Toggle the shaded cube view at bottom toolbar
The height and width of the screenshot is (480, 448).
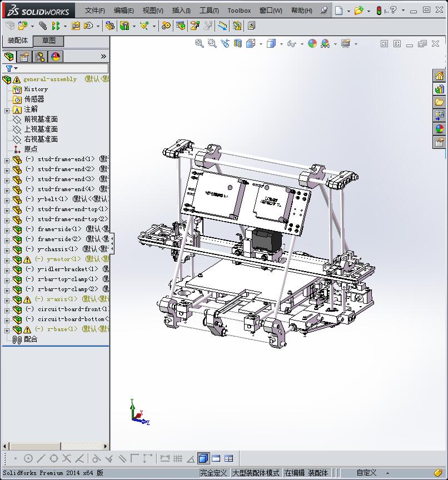203,458
